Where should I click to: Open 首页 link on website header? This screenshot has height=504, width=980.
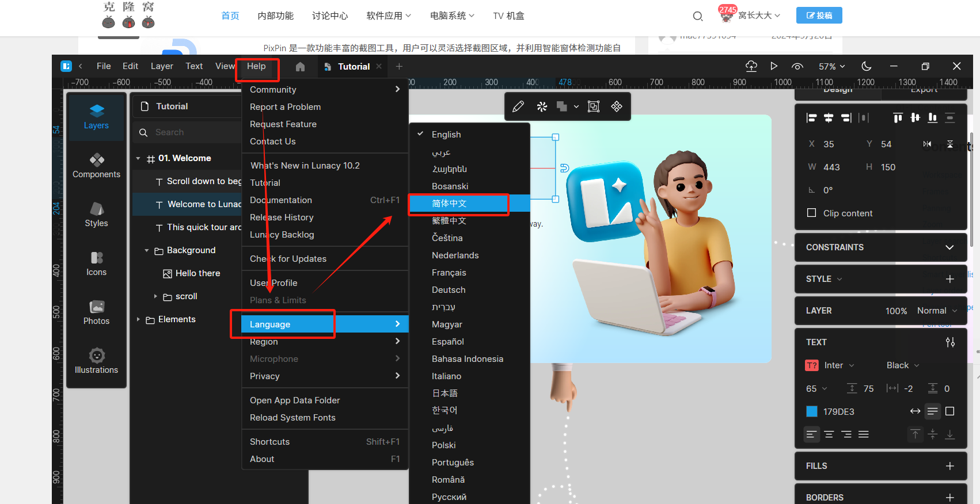point(230,16)
